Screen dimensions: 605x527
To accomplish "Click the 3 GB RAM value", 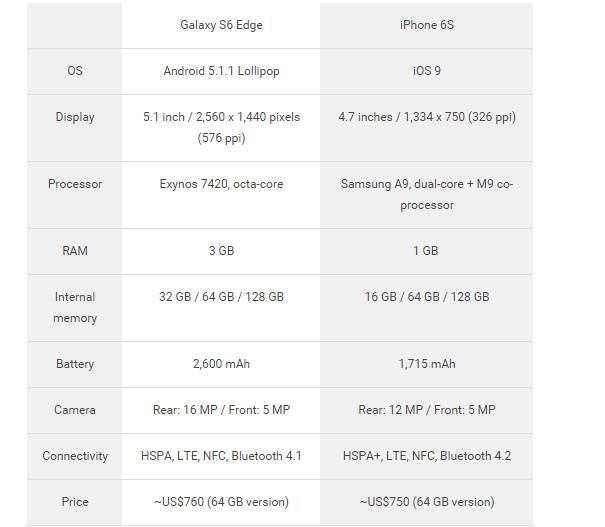I will point(221,251).
